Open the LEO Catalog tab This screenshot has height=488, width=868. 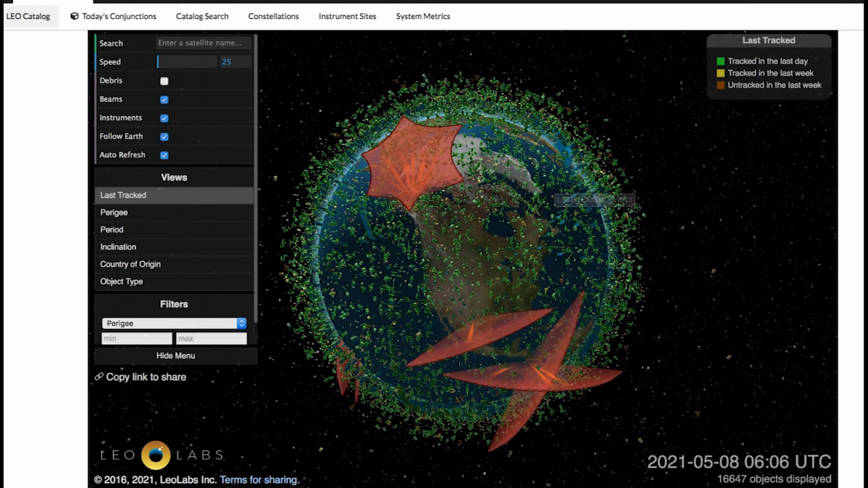(x=28, y=16)
